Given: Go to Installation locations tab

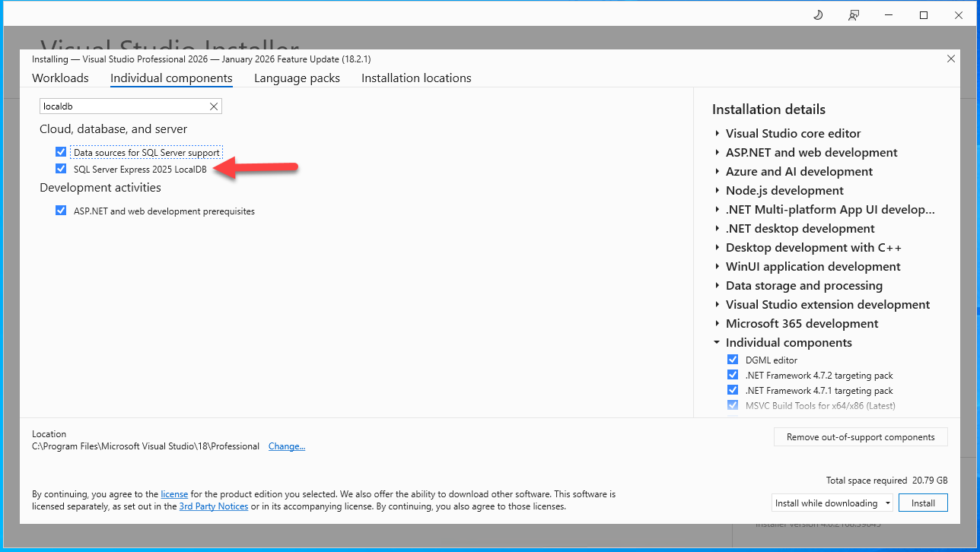Looking at the screenshot, I should click(x=416, y=78).
